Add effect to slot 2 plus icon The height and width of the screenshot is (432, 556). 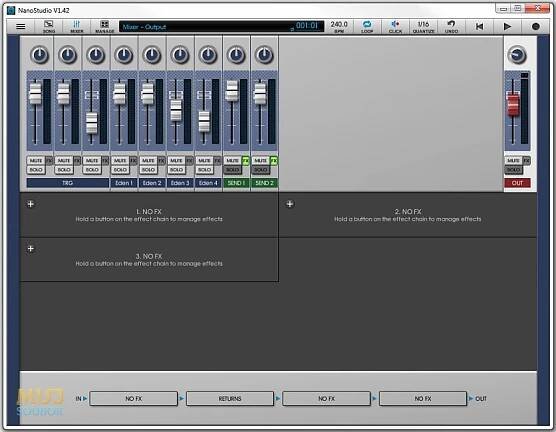(x=290, y=204)
